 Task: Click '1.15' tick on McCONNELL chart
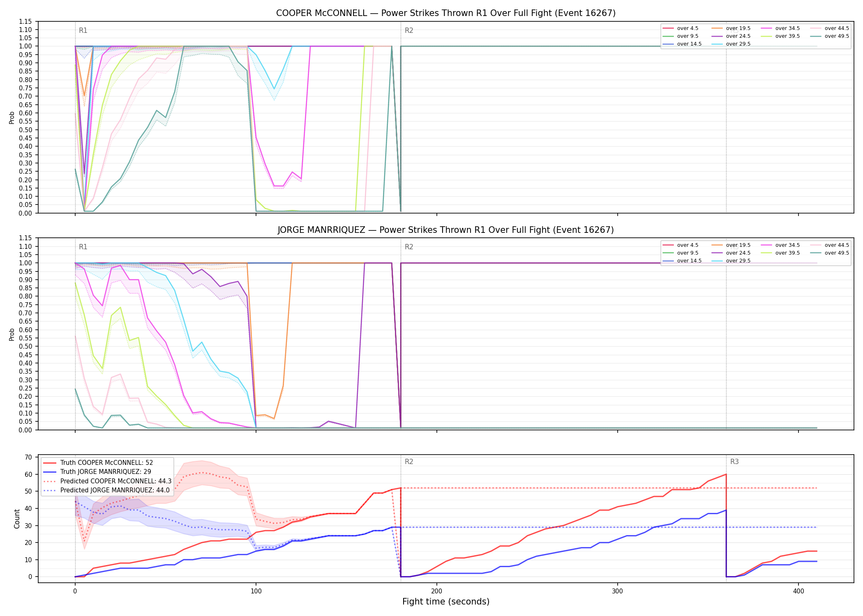[25, 21]
